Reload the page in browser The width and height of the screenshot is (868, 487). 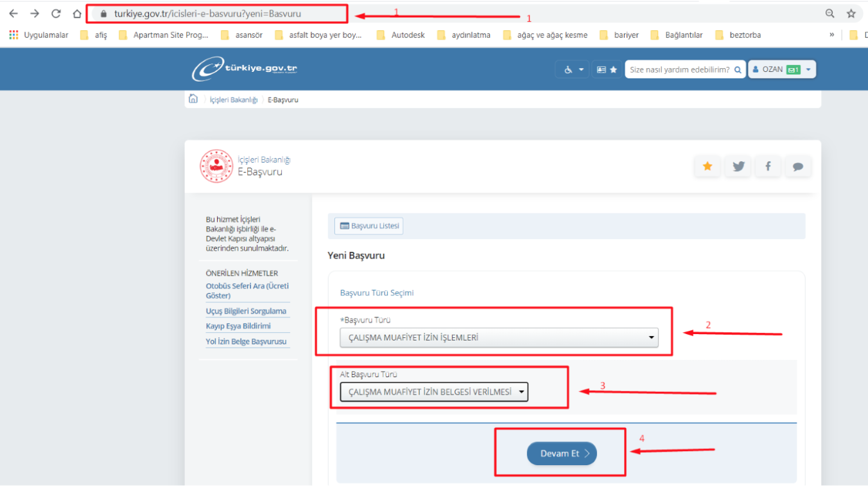click(x=56, y=13)
